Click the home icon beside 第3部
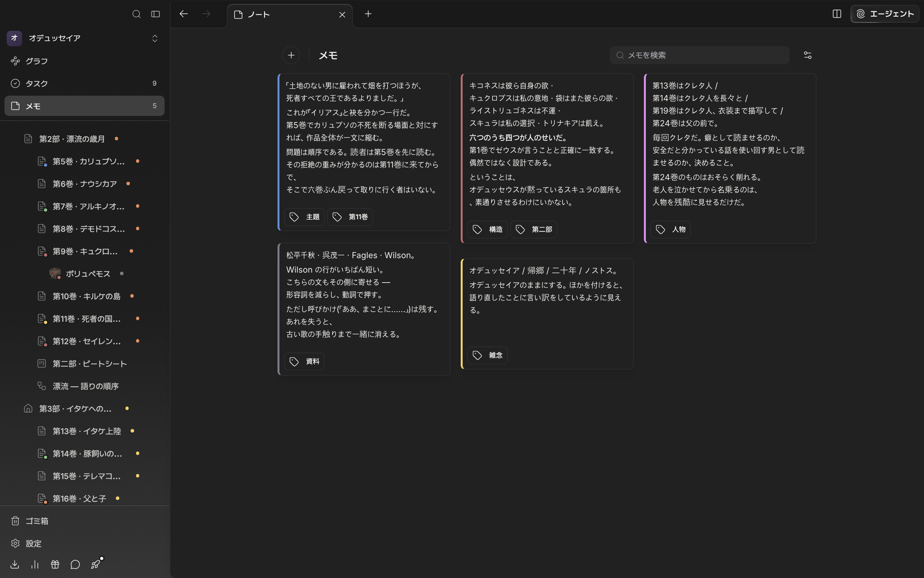The height and width of the screenshot is (578, 924). click(x=28, y=409)
